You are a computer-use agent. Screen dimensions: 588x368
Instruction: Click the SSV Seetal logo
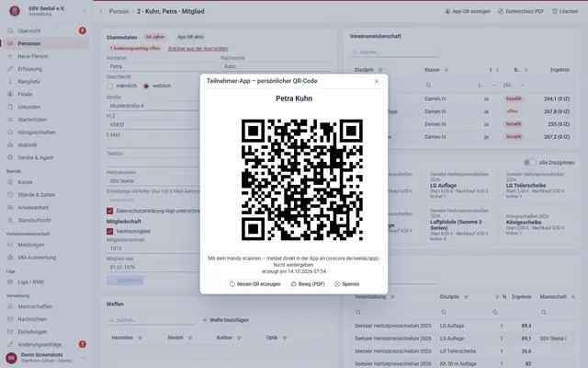click(x=15, y=11)
